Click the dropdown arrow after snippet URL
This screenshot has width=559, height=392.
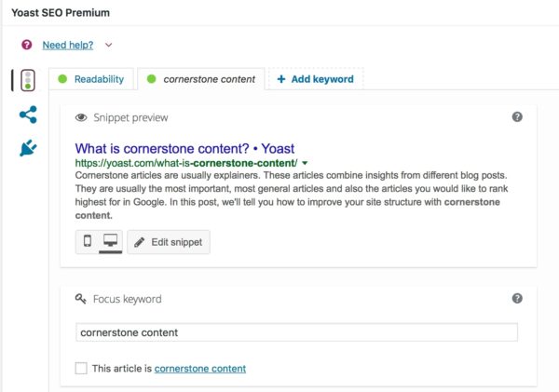click(305, 163)
